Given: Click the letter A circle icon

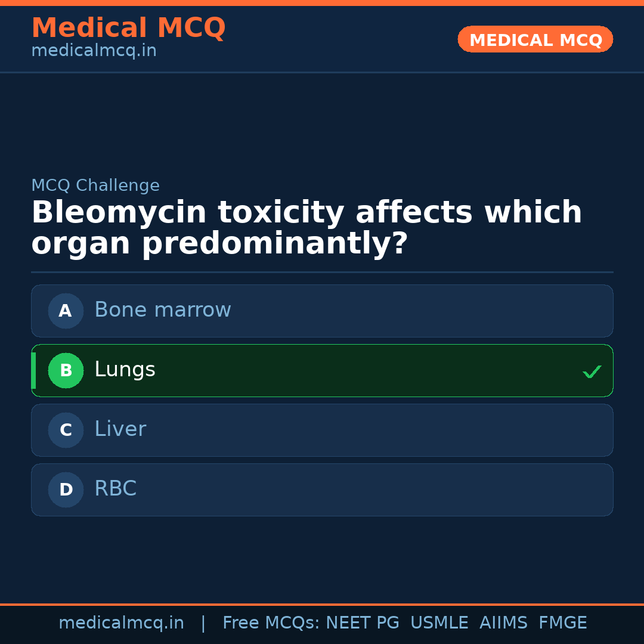Looking at the screenshot, I should click(66, 311).
